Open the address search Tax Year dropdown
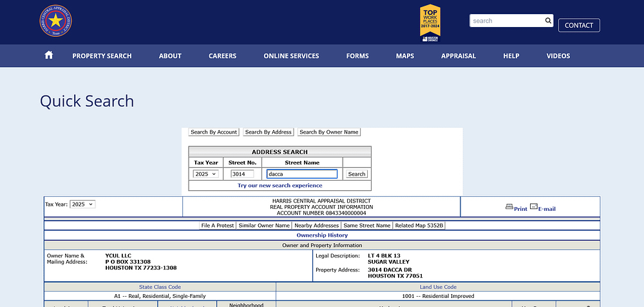The height and width of the screenshot is (307, 644). (x=206, y=174)
